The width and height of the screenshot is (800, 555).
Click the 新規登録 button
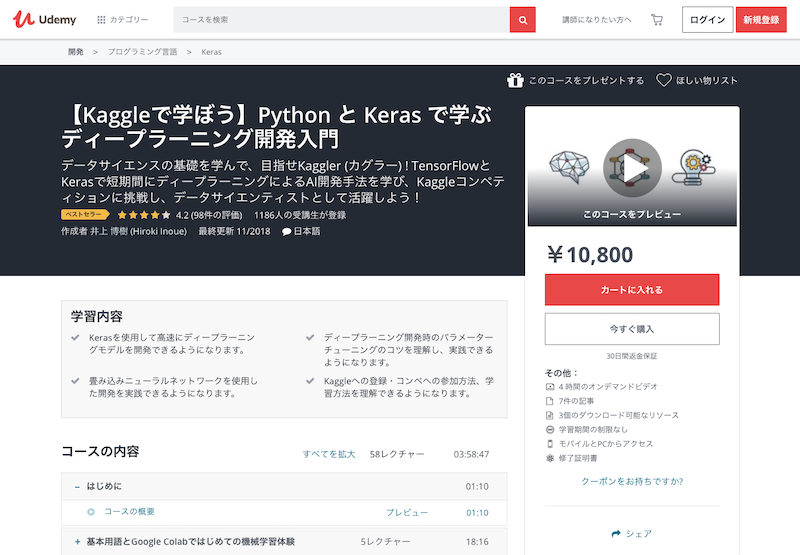(x=761, y=19)
